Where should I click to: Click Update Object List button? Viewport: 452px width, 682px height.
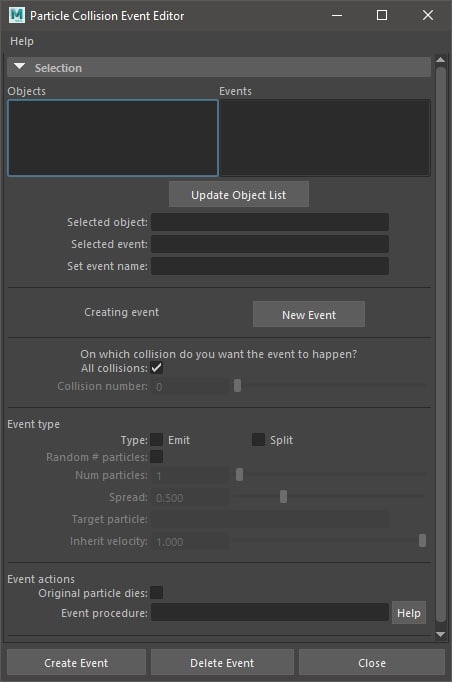pyautogui.click(x=239, y=194)
